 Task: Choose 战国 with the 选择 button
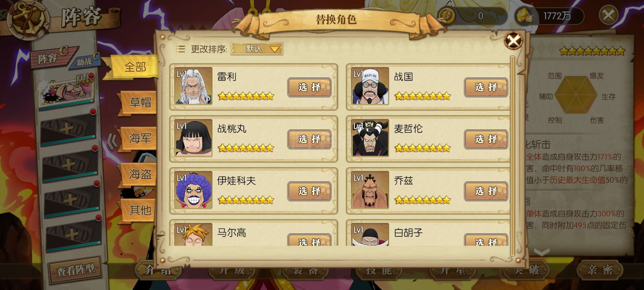coord(486,87)
